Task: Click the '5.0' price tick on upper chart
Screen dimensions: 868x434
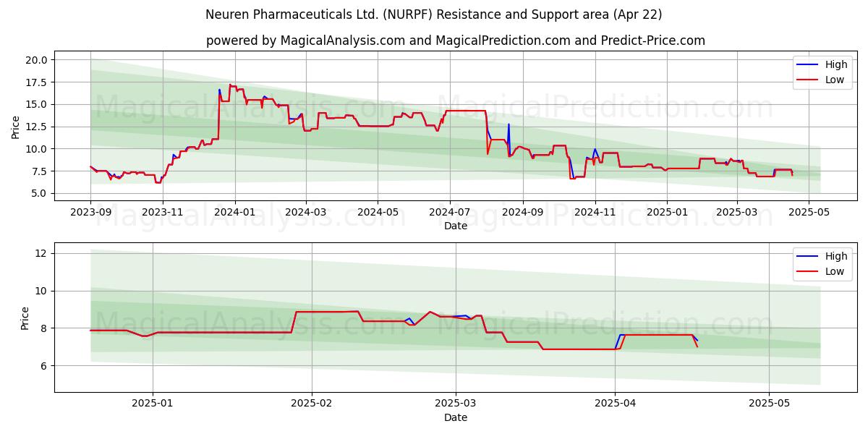Action: [x=40, y=193]
